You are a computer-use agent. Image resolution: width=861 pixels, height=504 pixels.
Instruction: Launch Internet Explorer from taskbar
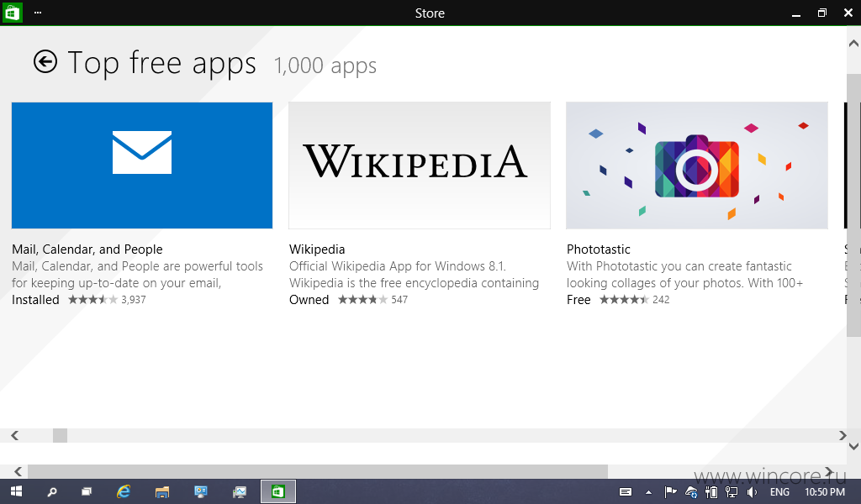pyautogui.click(x=124, y=491)
